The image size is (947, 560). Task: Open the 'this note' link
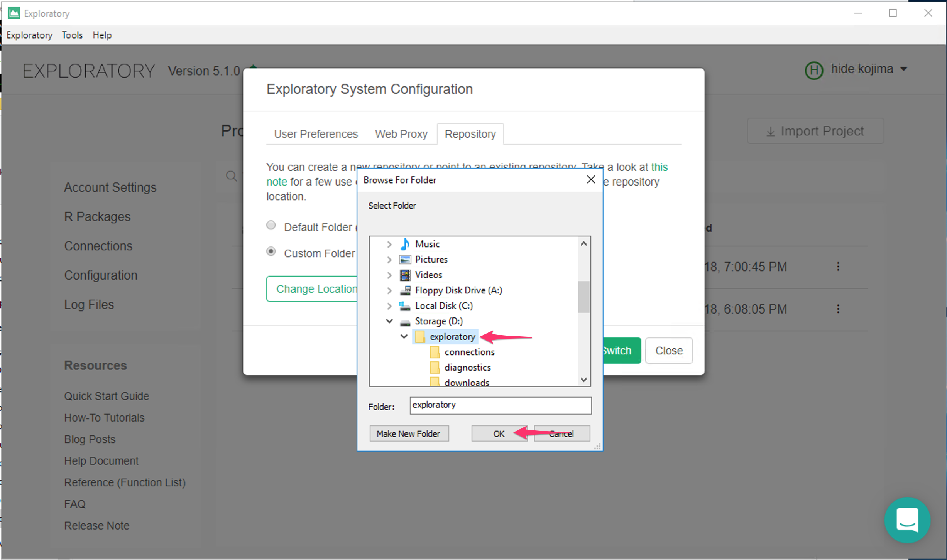point(660,167)
